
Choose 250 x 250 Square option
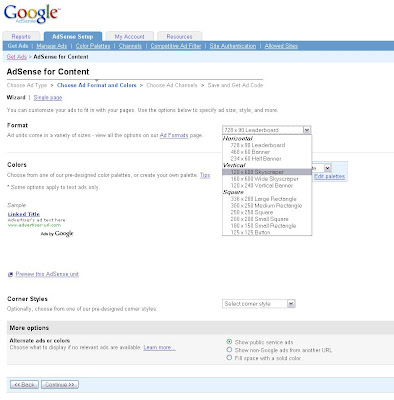point(252,212)
